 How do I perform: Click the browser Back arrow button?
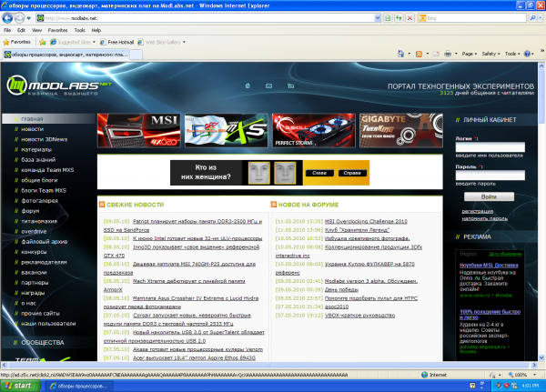click(7, 18)
